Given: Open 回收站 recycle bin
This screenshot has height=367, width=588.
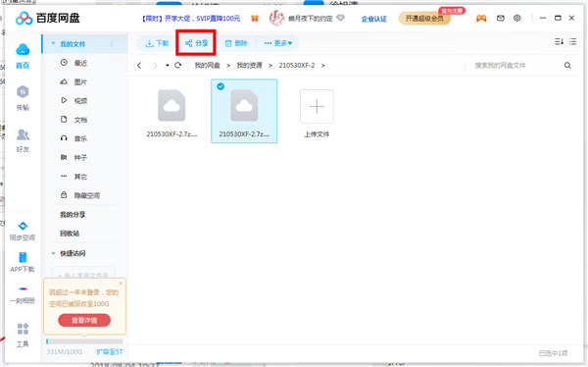Looking at the screenshot, I should 70,234.
